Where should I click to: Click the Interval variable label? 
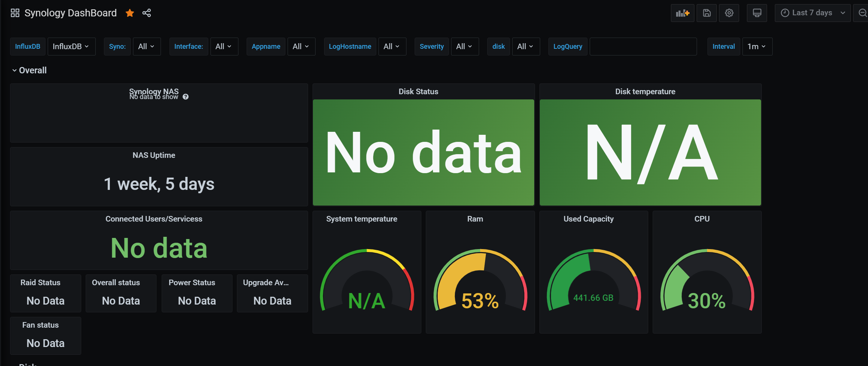[724, 47]
